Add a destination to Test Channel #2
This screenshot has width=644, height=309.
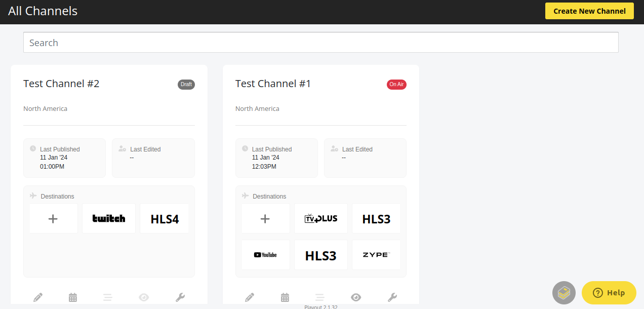click(x=53, y=219)
